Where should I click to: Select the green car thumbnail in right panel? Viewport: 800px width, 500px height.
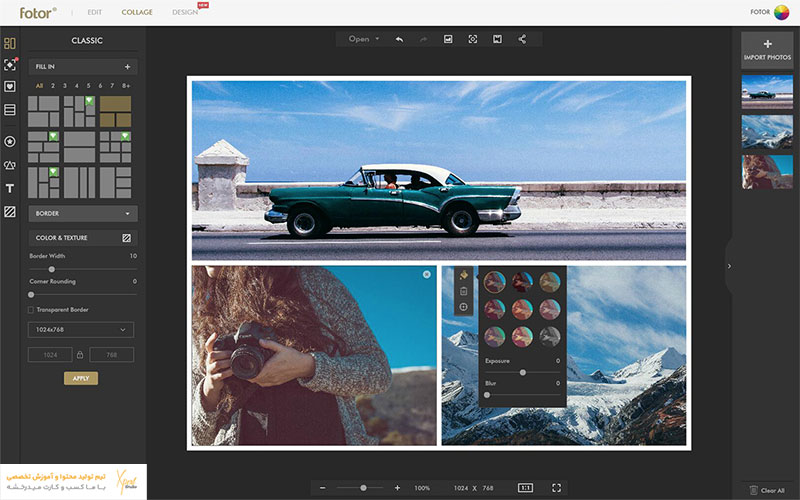click(767, 92)
